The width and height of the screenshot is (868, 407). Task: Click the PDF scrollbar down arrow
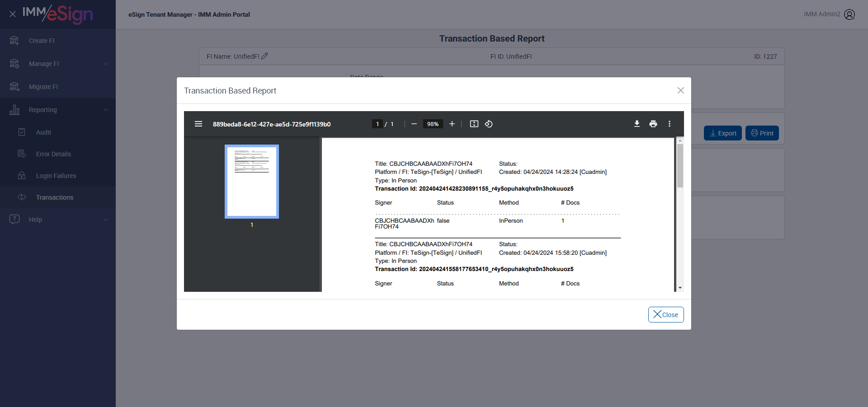[680, 288]
